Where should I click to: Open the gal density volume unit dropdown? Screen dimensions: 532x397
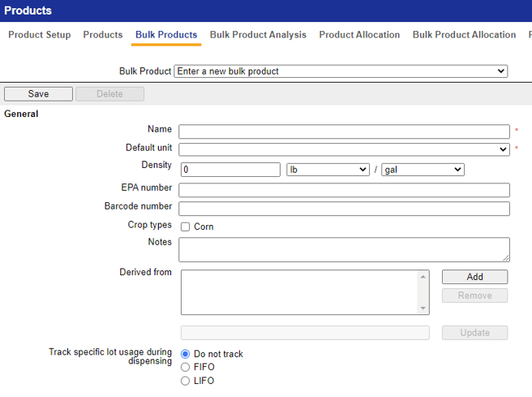[x=423, y=170]
